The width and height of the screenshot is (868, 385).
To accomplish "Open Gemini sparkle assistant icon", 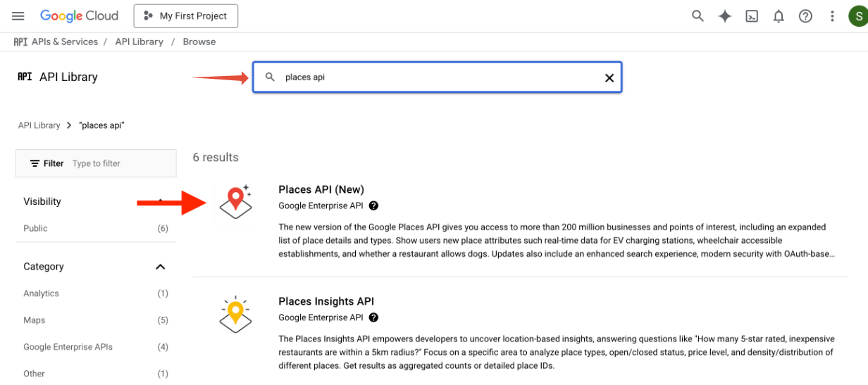I will coord(725,15).
